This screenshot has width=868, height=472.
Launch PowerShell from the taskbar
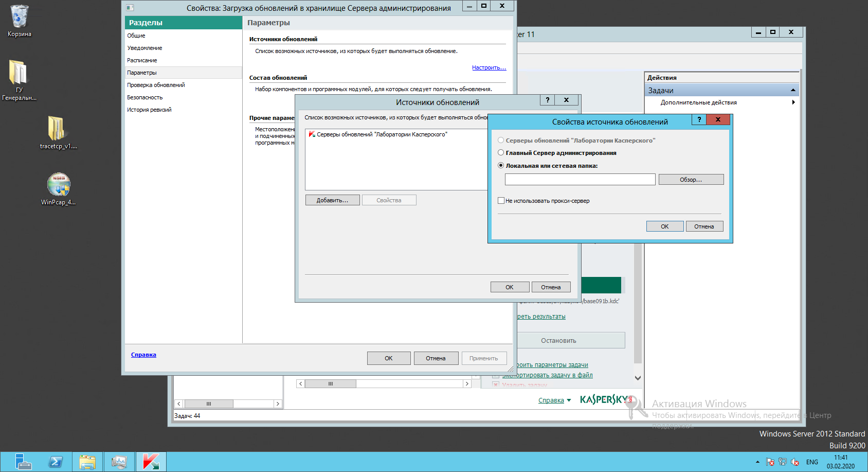click(x=56, y=462)
